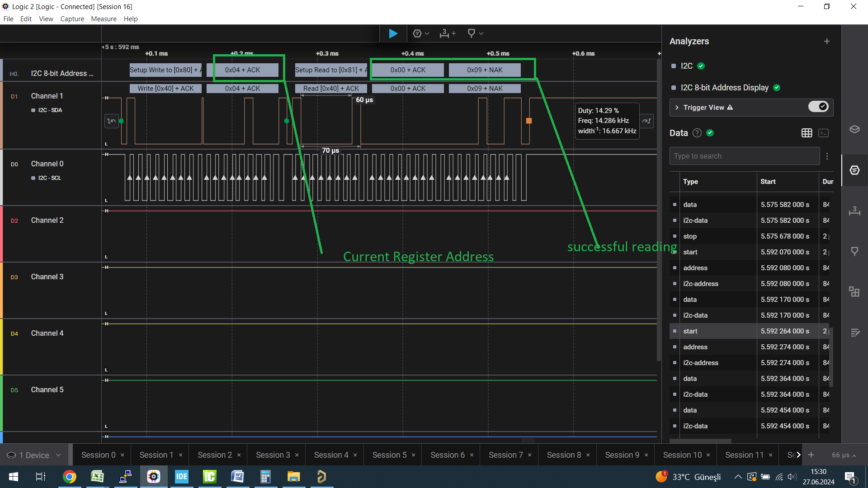
Task: Open the Measurements sidebar ruler icon
Action: coord(854,211)
